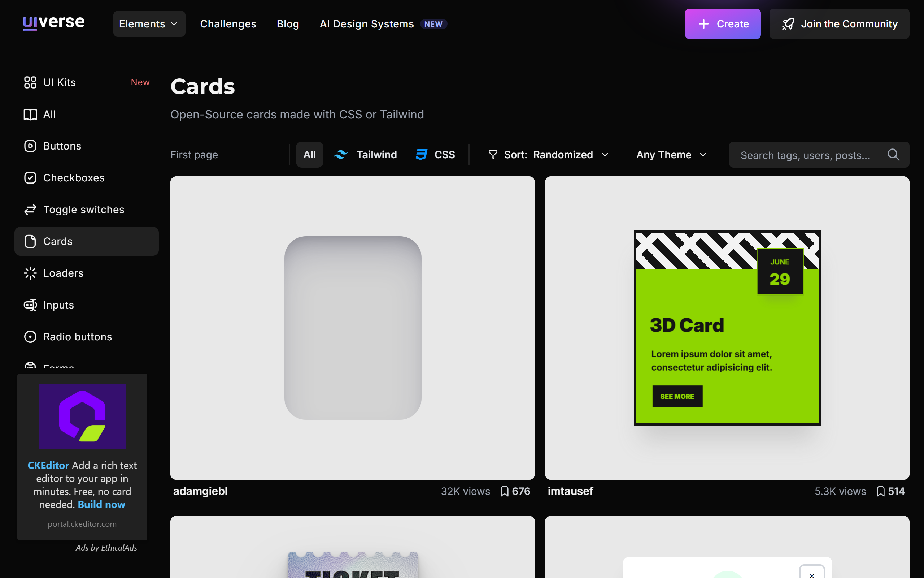This screenshot has height=578, width=924.
Task: Click Build now in the ad
Action: click(x=101, y=505)
